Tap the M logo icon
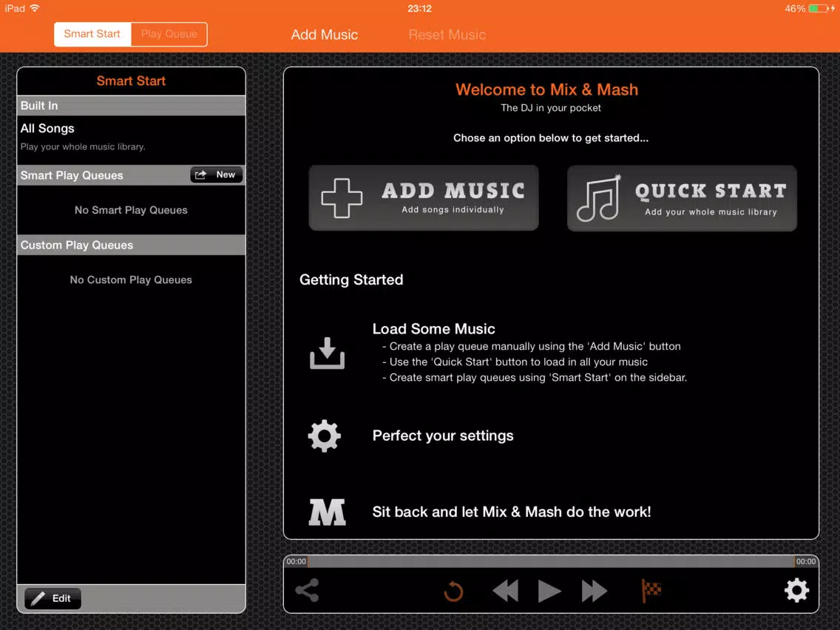The height and width of the screenshot is (630, 840). point(327,512)
